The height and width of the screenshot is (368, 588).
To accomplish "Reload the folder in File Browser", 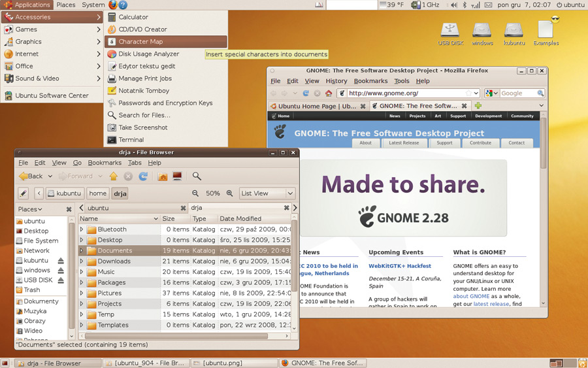I will (x=143, y=176).
